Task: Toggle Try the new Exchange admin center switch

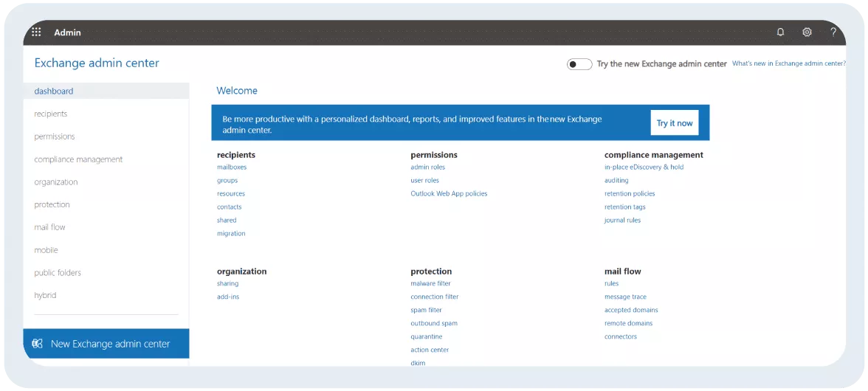Action: 579,64
